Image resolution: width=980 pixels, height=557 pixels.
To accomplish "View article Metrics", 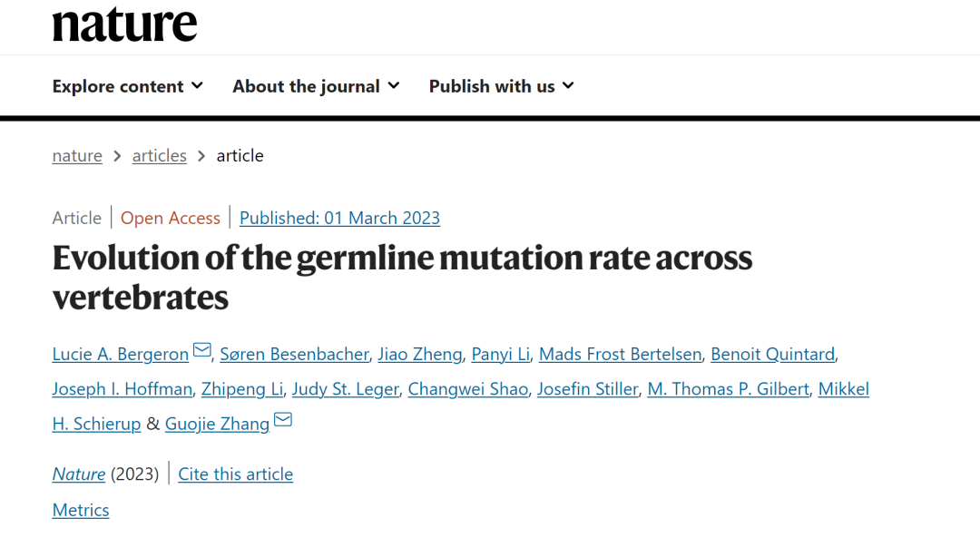I will tap(81, 511).
